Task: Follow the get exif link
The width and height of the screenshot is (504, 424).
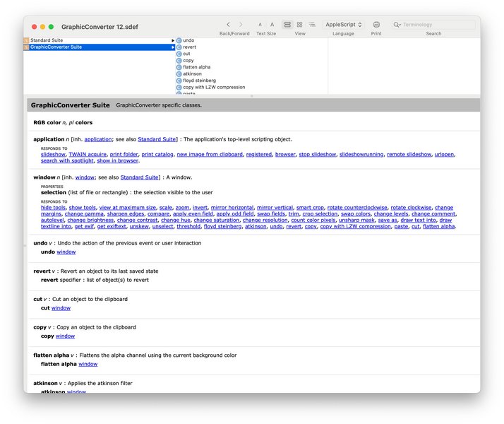Action: (x=84, y=226)
